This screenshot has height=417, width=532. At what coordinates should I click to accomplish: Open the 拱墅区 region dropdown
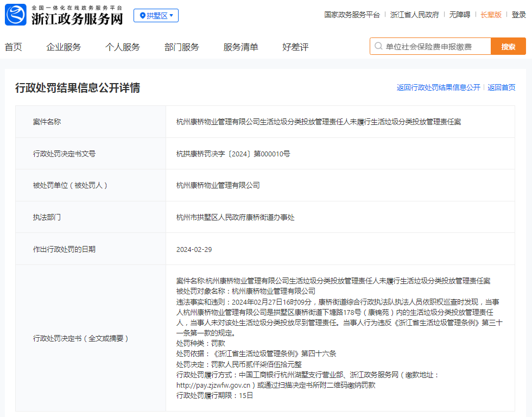coord(156,16)
